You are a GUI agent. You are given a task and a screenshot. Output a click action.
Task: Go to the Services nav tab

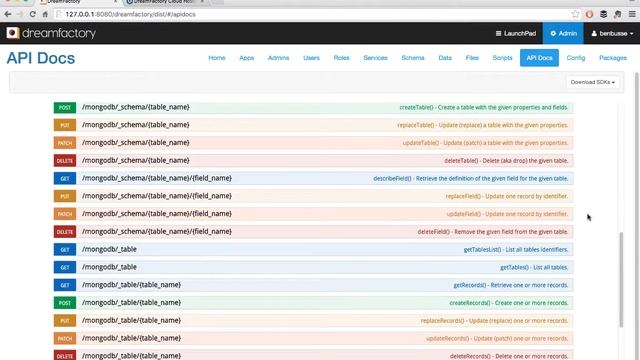point(375,58)
